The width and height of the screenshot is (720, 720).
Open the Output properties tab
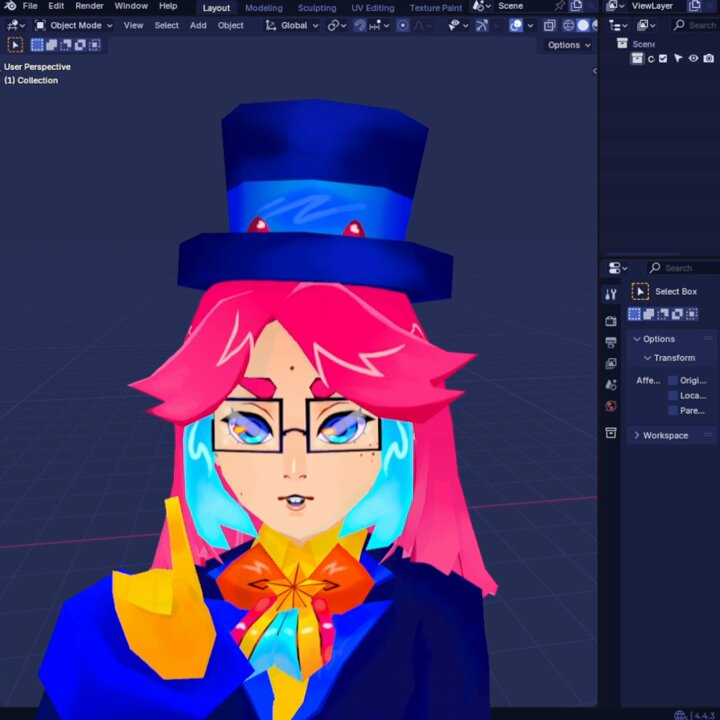[x=611, y=342]
